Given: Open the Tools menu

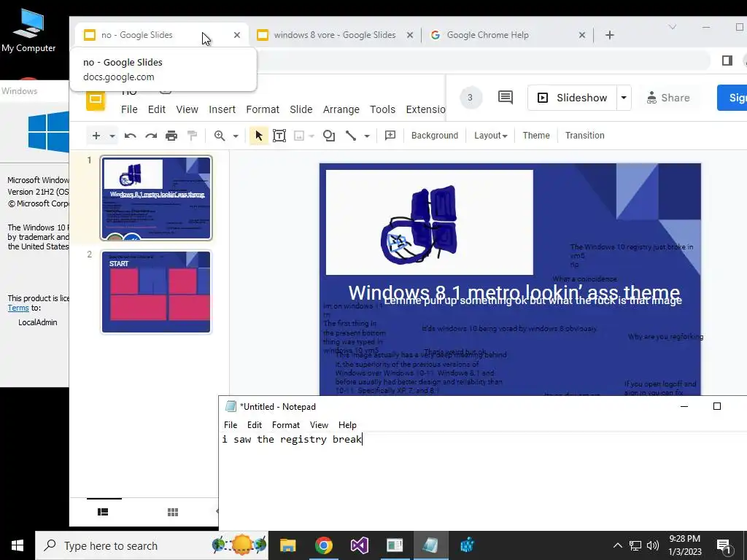Looking at the screenshot, I should (382, 109).
